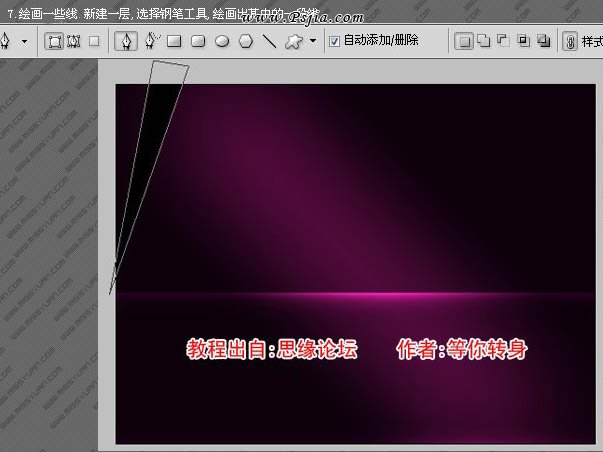The height and width of the screenshot is (452, 603).
Task: Choose the intersect shape areas icon
Action: pos(523,40)
